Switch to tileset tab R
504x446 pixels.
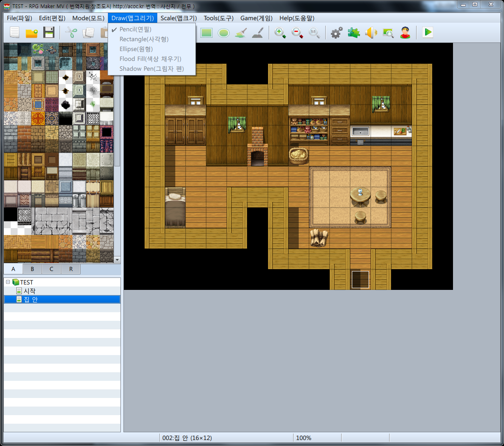[71, 269]
